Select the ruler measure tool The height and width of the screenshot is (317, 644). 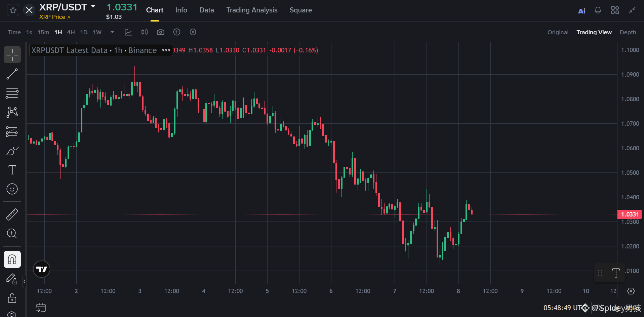12,214
